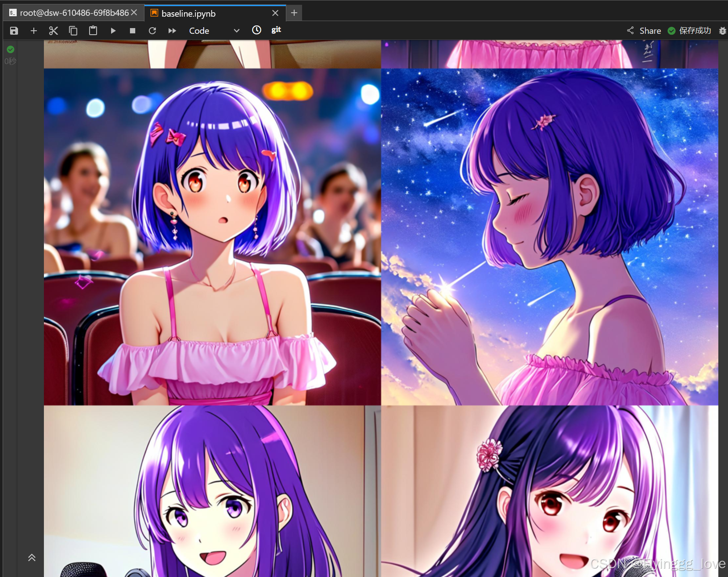Insert a new cell with the plus icon
This screenshot has width=728, height=577.
(x=34, y=31)
